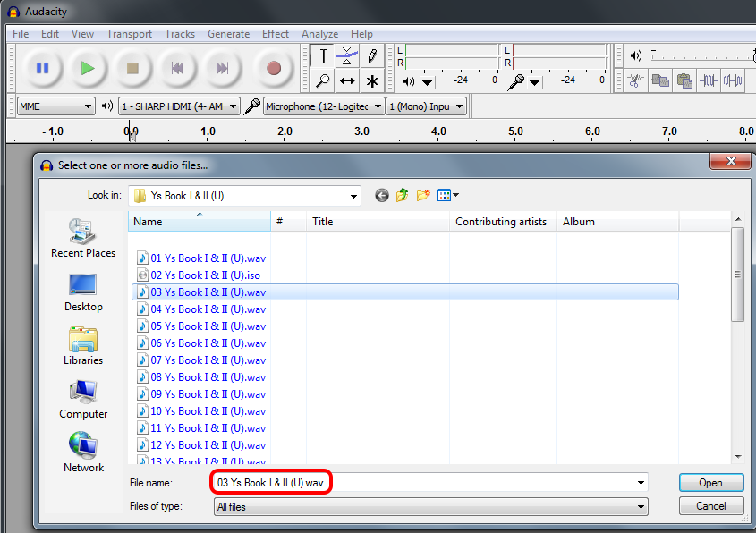Image resolution: width=756 pixels, height=533 pixels.
Task: Open the View menu
Action: [x=82, y=34]
